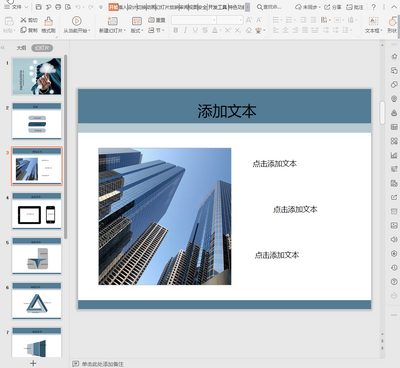Click the main editor vertical scrollbar thumb
400x368 pixels.
(382, 112)
